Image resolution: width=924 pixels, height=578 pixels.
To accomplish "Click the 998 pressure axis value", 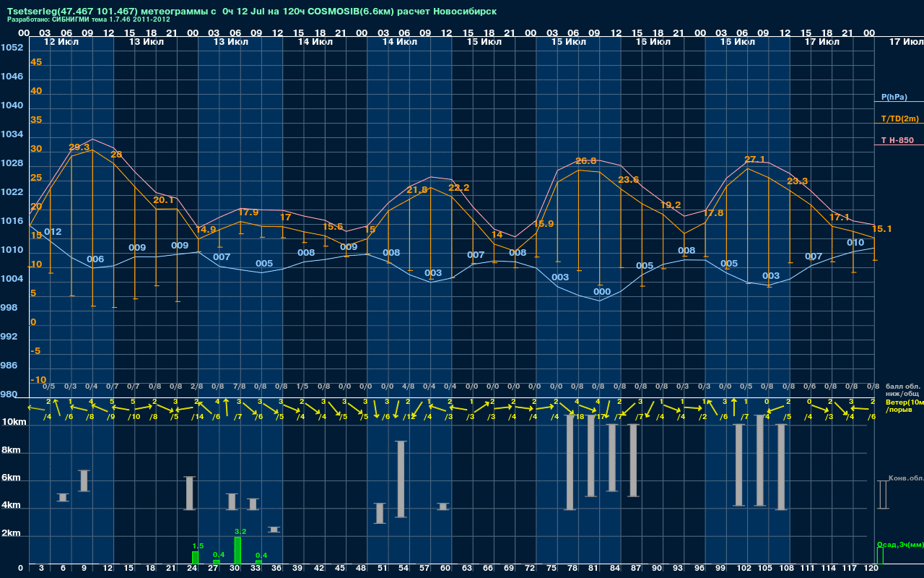I will [9, 308].
